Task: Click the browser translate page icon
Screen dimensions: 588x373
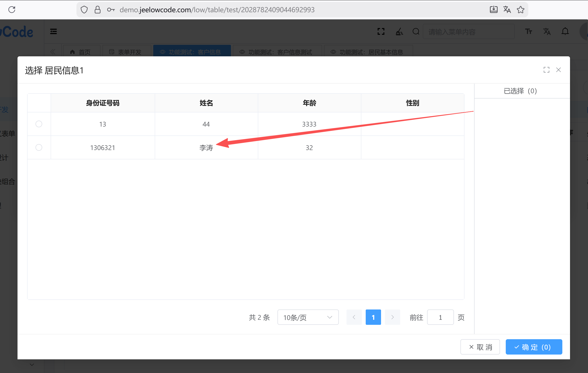Action: coord(507,10)
